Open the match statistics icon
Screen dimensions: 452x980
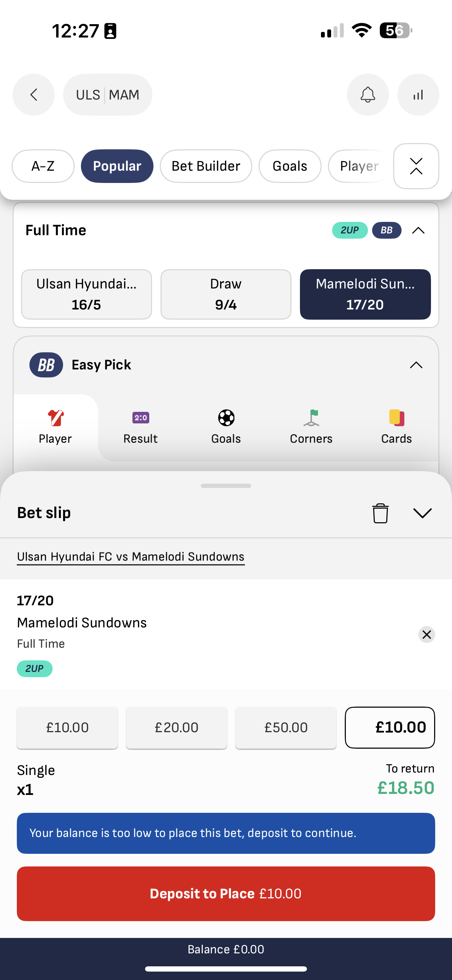click(418, 94)
